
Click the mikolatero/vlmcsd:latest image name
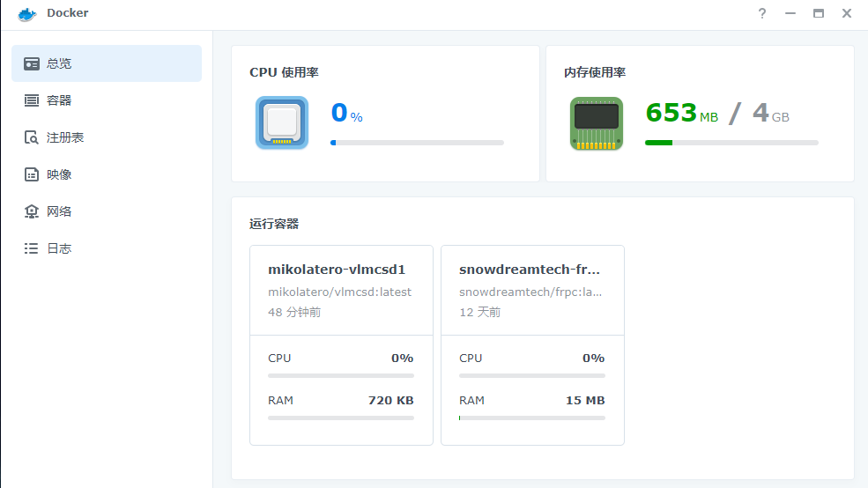click(339, 292)
